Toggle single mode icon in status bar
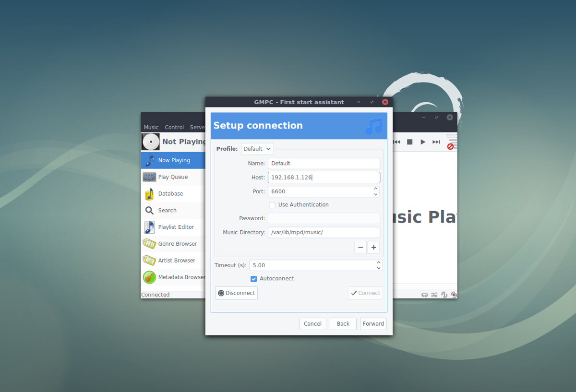 point(444,295)
